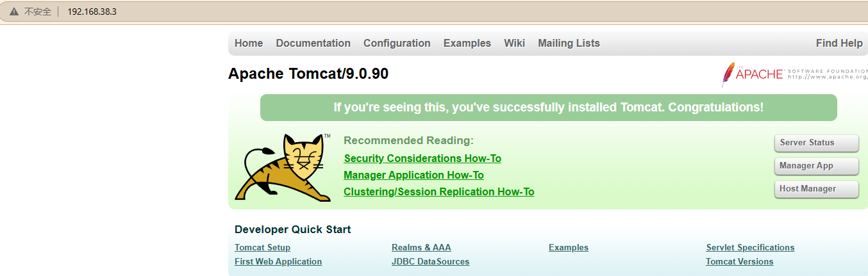Click the successful-install Congratulations banner text
This screenshot has height=276, width=868.
(x=548, y=108)
